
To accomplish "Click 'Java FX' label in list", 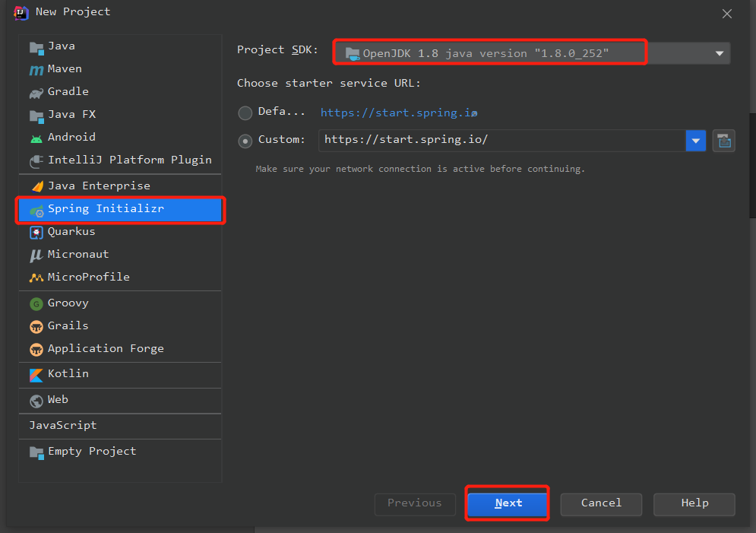I will [x=72, y=115].
